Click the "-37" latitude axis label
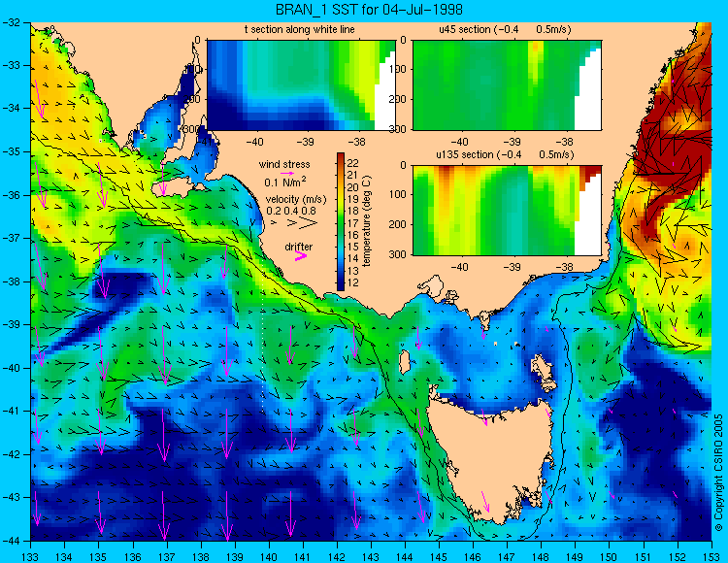The image size is (728, 563). [12, 238]
